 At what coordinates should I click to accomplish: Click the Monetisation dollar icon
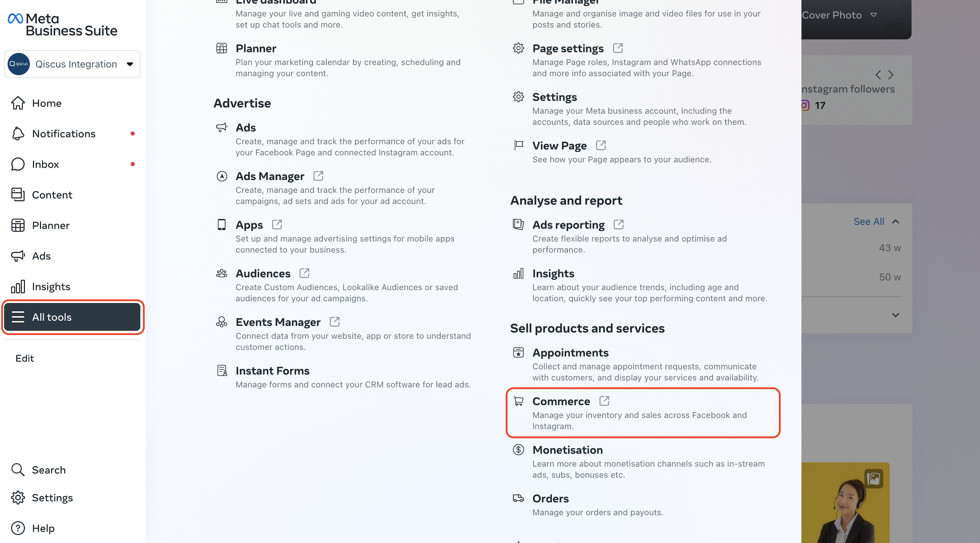pos(518,450)
